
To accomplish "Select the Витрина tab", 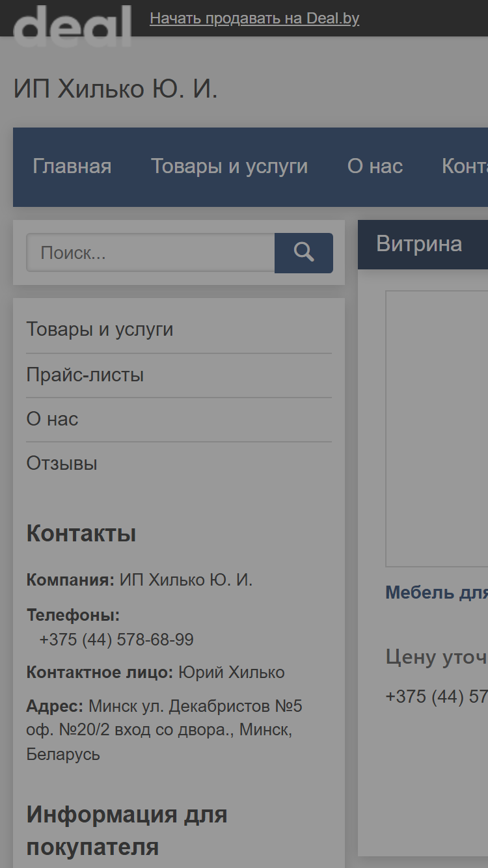I will point(419,244).
